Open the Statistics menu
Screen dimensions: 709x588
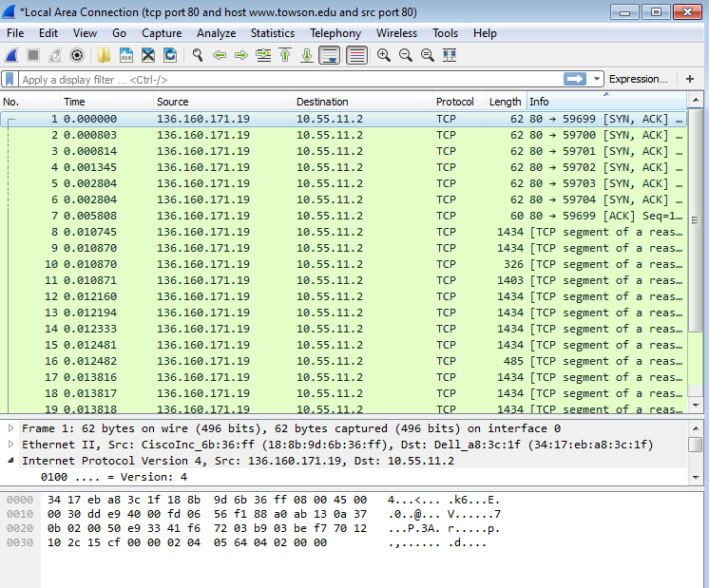(273, 33)
